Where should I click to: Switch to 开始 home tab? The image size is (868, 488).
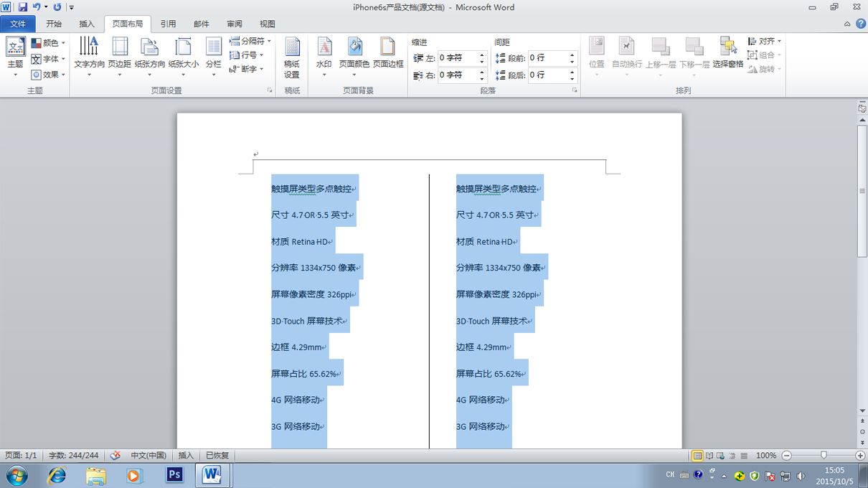click(54, 24)
